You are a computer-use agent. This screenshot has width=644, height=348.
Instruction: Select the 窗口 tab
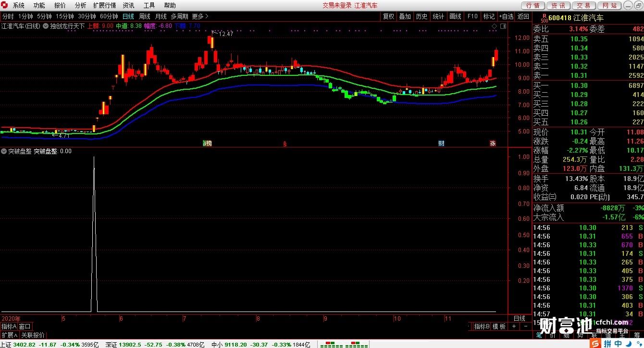[x=25, y=326]
